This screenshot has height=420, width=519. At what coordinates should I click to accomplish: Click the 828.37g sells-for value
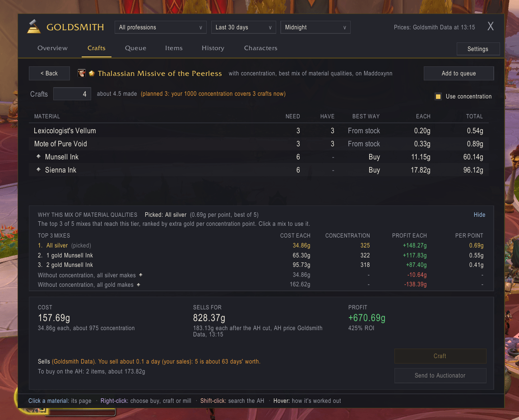click(209, 318)
